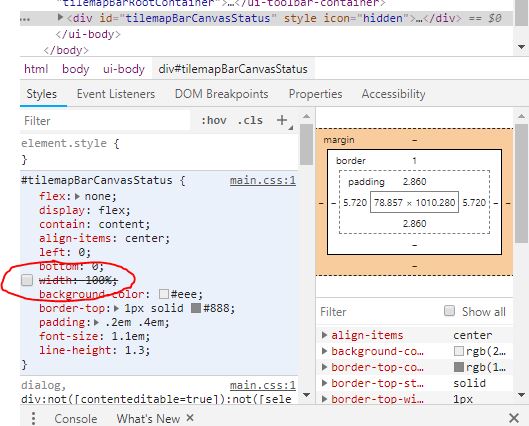529x426 pixels.
Task: Expand the computed border-top-wi… property
Action: tap(325, 399)
